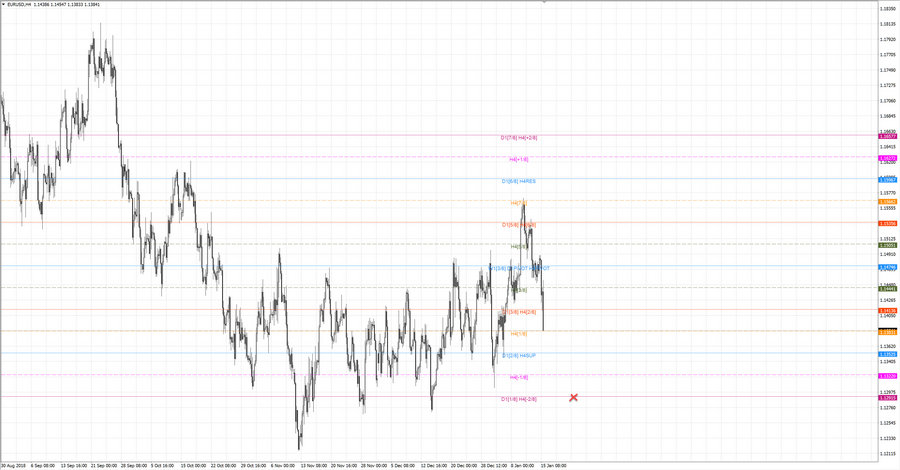This screenshot has width=900, height=470.
Task: Click the red 1.15356 price tag
Action: [x=887, y=224]
